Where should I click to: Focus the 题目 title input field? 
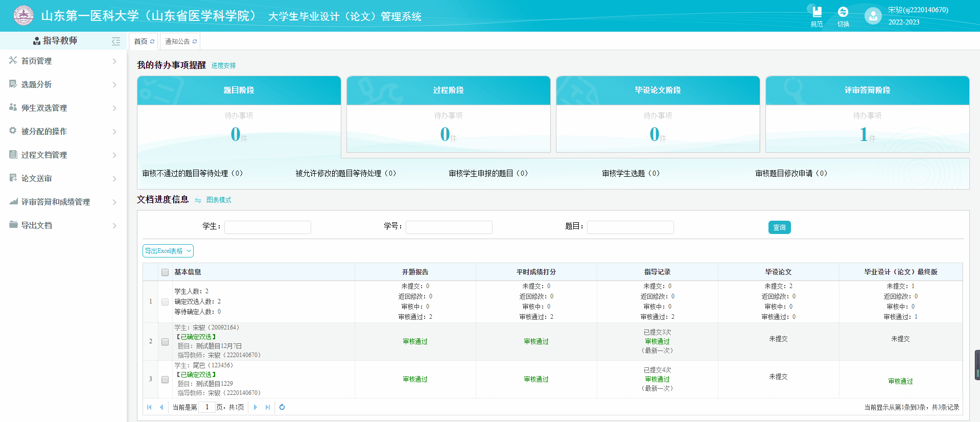[x=631, y=227]
